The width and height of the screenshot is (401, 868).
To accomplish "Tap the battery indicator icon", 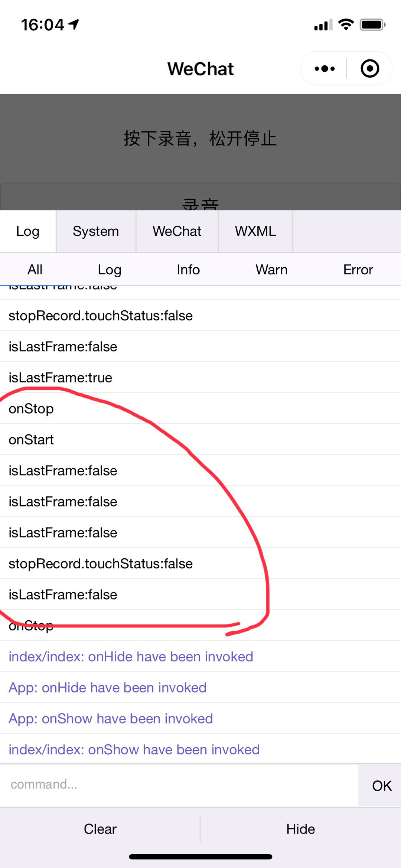I will pyautogui.click(x=372, y=25).
